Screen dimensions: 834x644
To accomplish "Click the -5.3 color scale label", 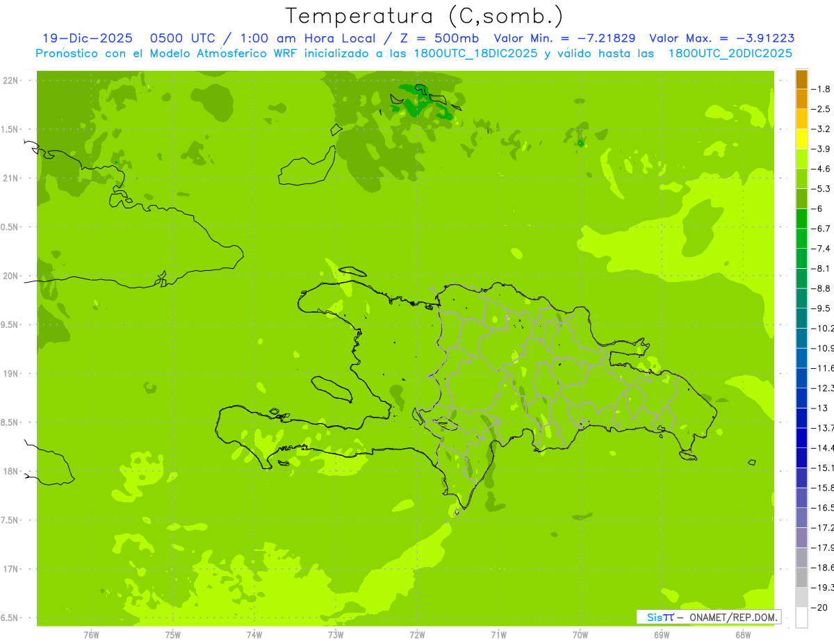I will [821, 188].
